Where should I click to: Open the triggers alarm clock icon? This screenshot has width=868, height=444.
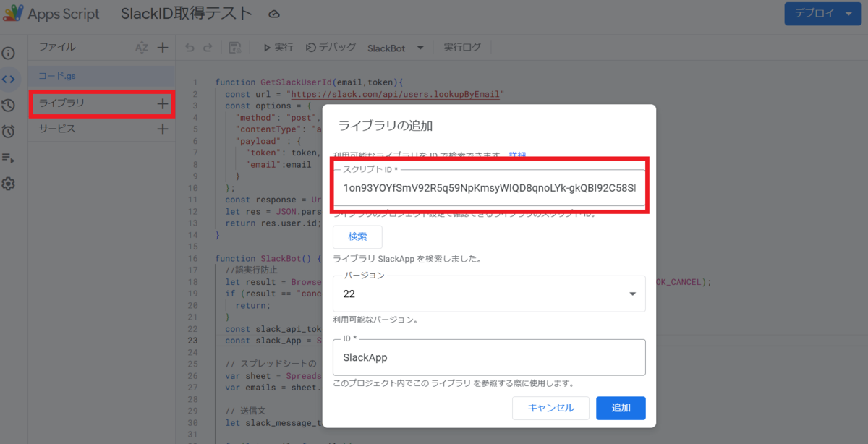tap(8, 132)
